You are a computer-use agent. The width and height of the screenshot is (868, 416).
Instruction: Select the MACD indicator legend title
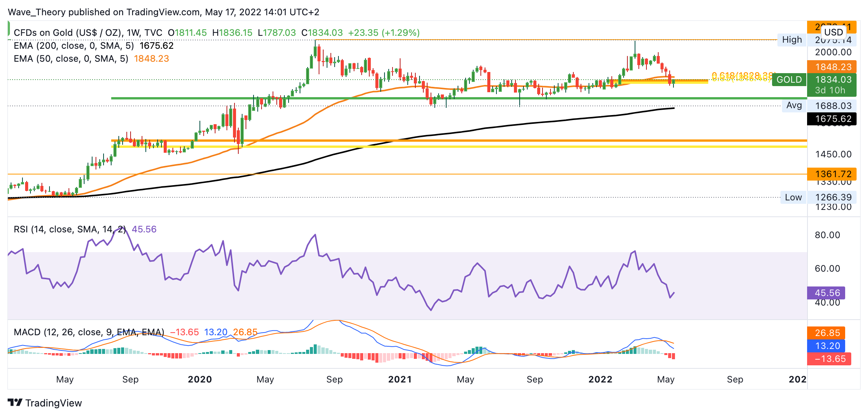click(x=89, y=332)
